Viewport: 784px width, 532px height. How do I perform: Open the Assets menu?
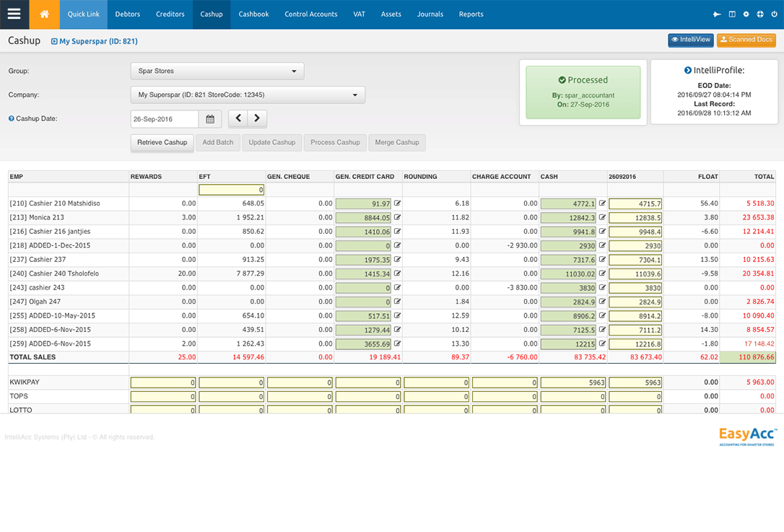pyautogui.click(x=391, y=14)
